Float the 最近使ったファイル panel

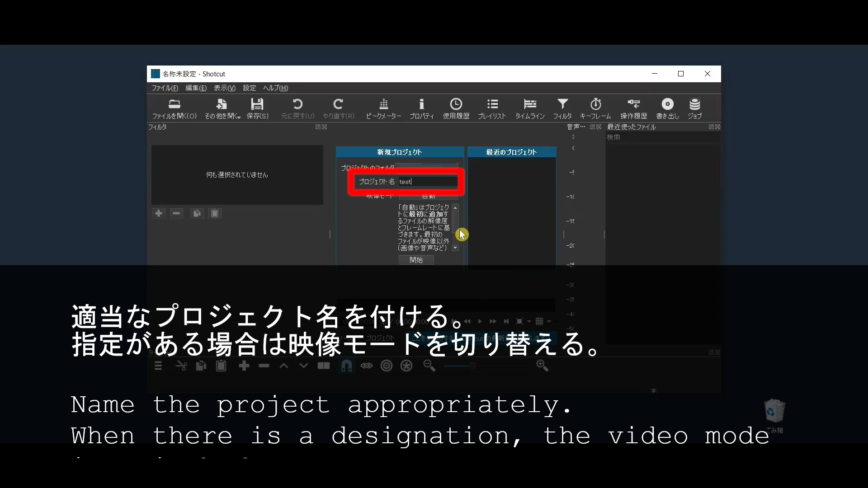[711, 127]
